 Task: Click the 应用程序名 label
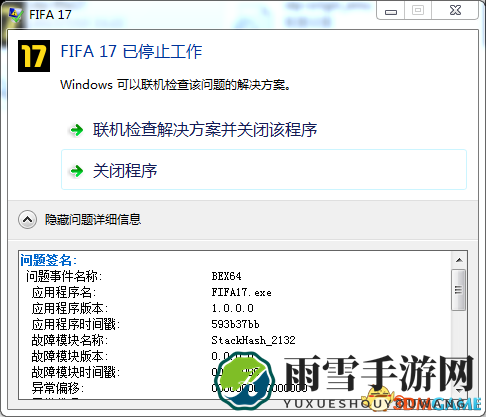[x=64, y=292]
